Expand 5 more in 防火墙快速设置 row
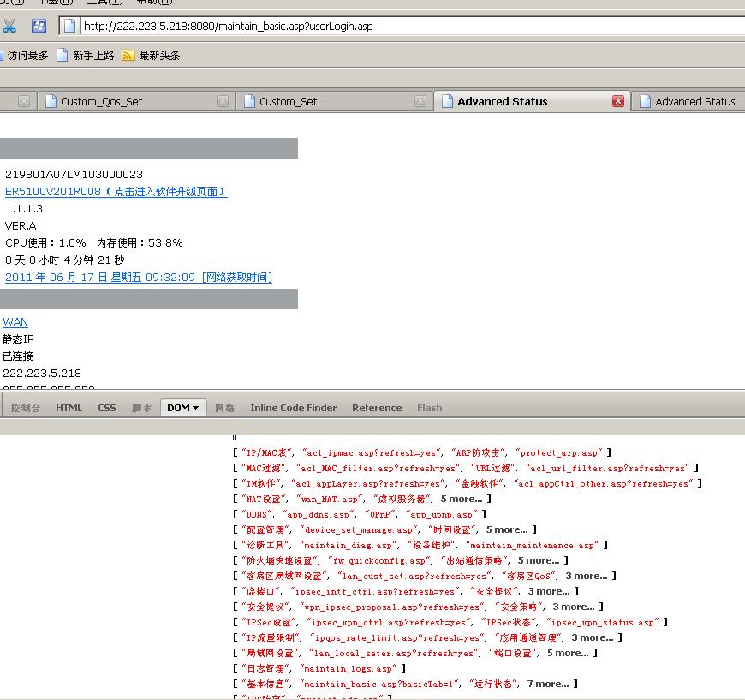Image resolution: width=745 pixels, height=700 pixels. click(x=539, y=560)
